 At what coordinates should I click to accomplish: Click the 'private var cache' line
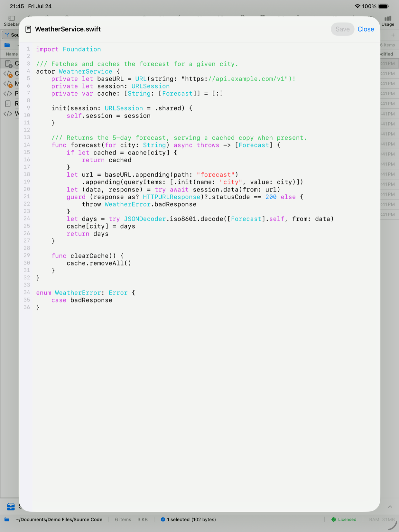(x=137, y=94)
